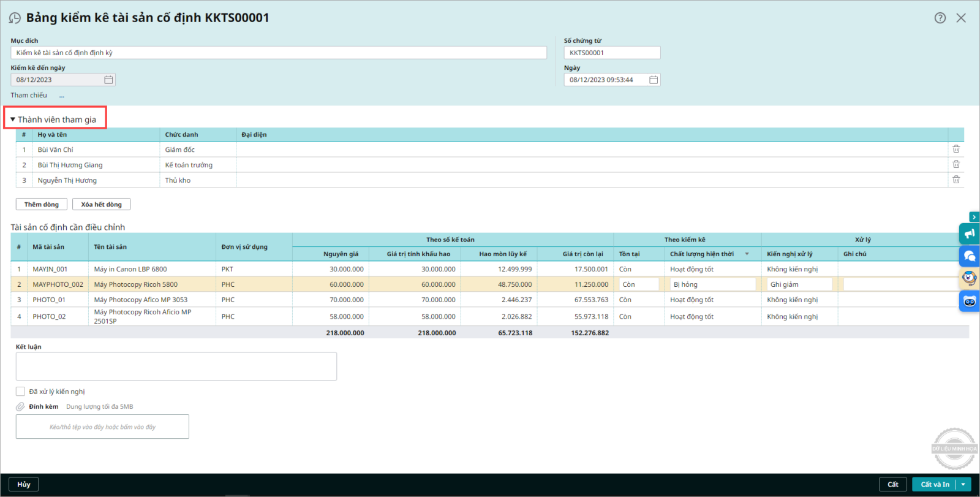Click the Hủy button
The height and width of the screenshot is (497, 980).
tap(24, 484)
